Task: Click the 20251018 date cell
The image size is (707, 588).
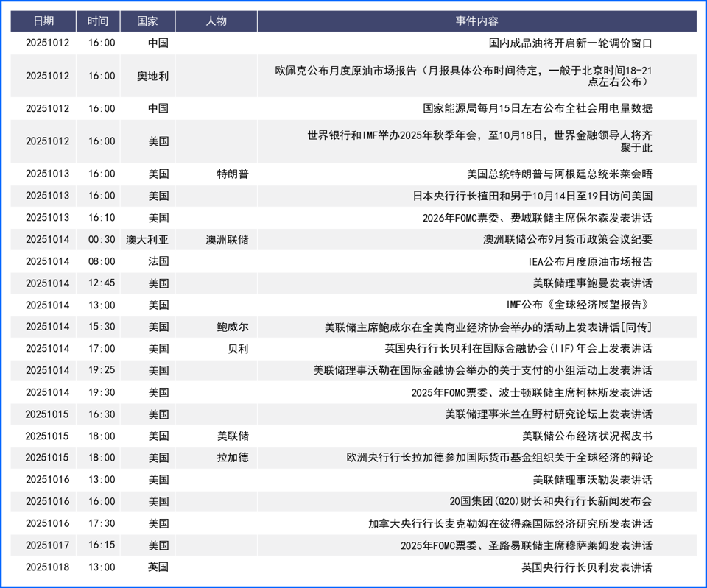Action: (x=47, y=567)
